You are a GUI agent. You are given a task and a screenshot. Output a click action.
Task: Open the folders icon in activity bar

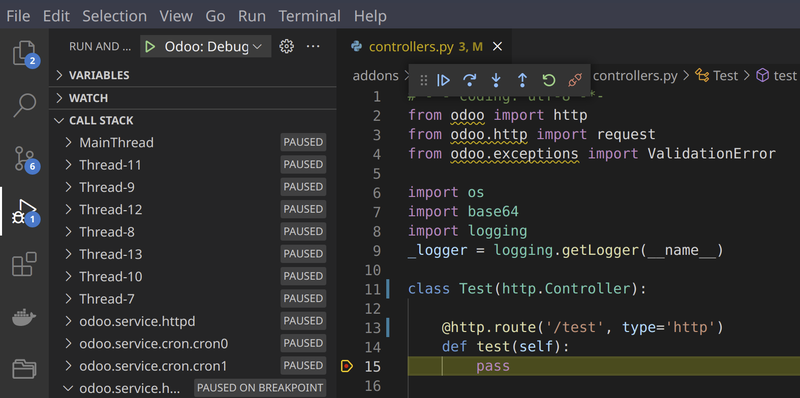click(24, 368)
